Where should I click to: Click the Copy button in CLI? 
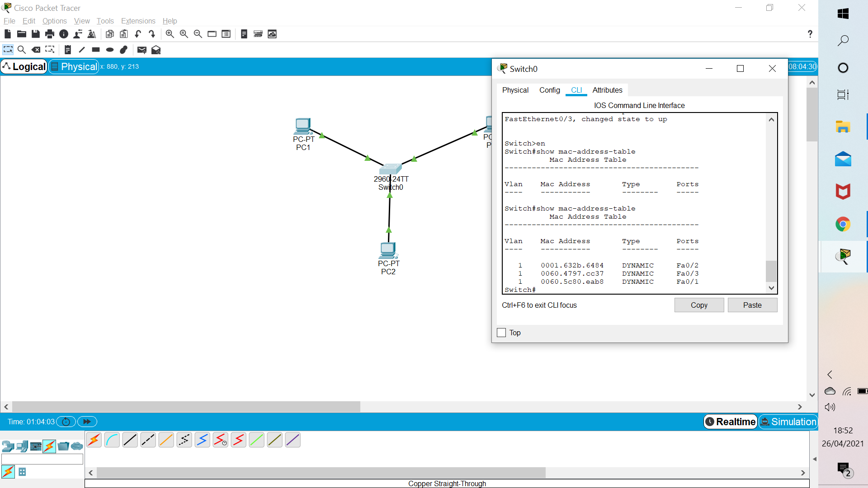699,305
